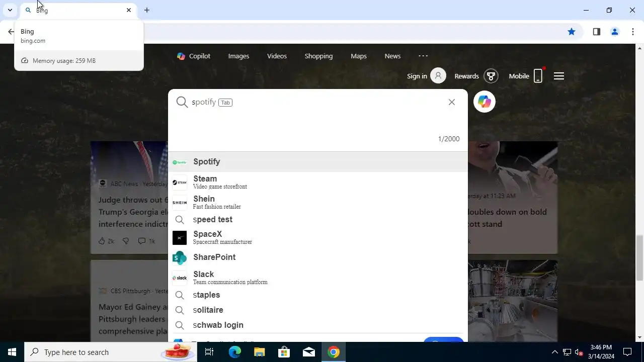Click the Steam logo icon in suggestions
644x362 pixels.
pyautogui.click(x=180, y=183)
